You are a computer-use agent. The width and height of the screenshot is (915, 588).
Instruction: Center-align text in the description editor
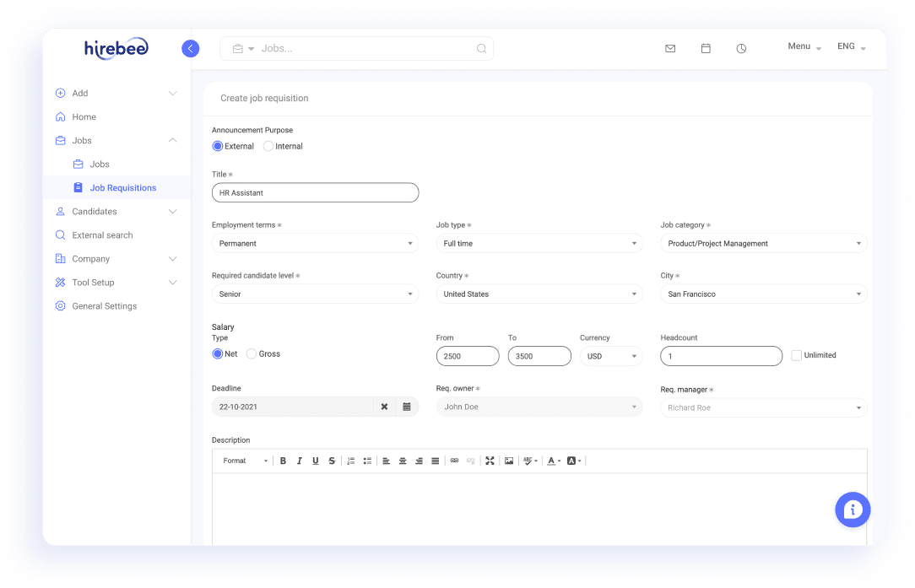(403, 461)
